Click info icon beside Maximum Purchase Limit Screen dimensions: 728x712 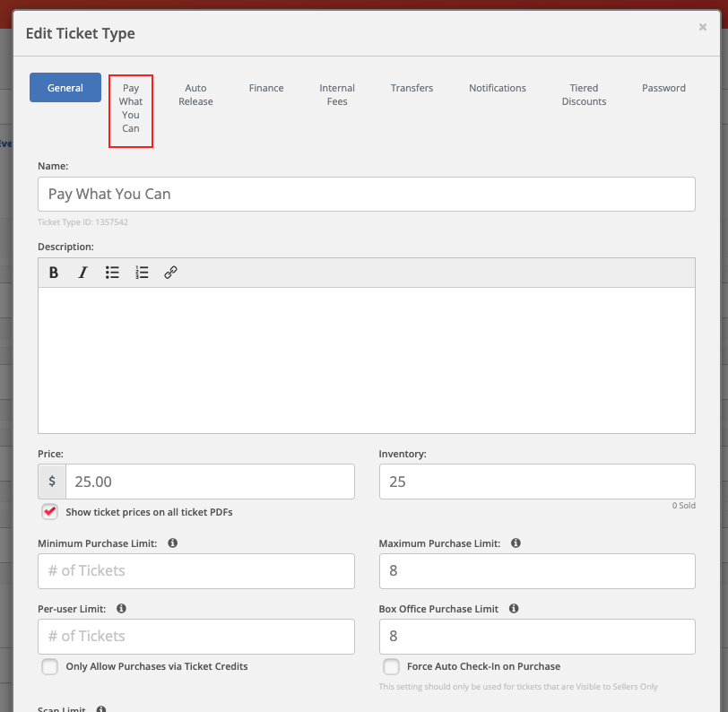(x=516, y=543)
